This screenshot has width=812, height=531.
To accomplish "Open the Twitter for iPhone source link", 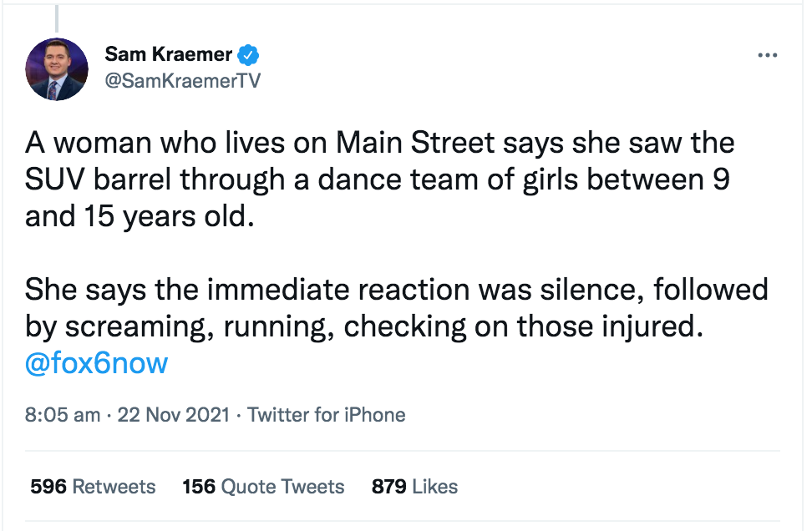I will tap(327, 415).
